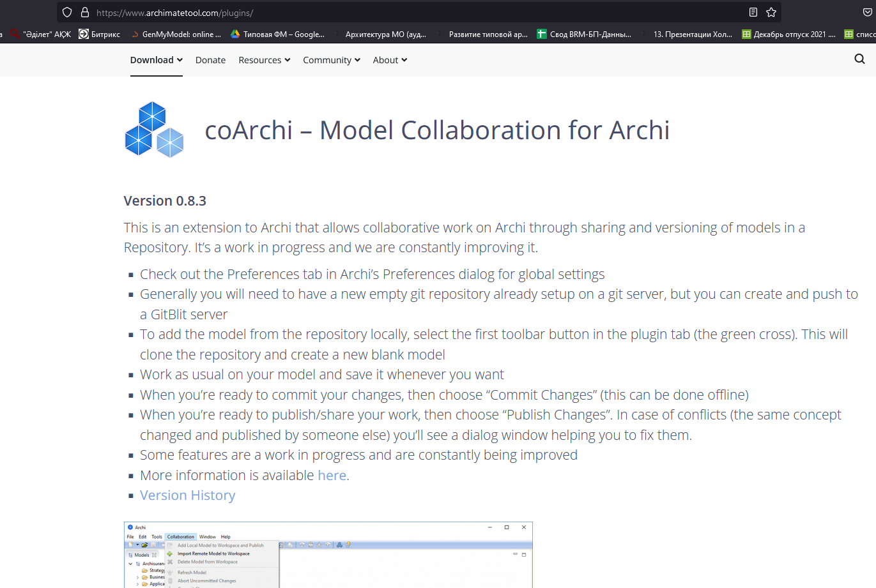Click the "Work as usual on your model" bullet
The image size is (876, 588).
pos(322,375)
